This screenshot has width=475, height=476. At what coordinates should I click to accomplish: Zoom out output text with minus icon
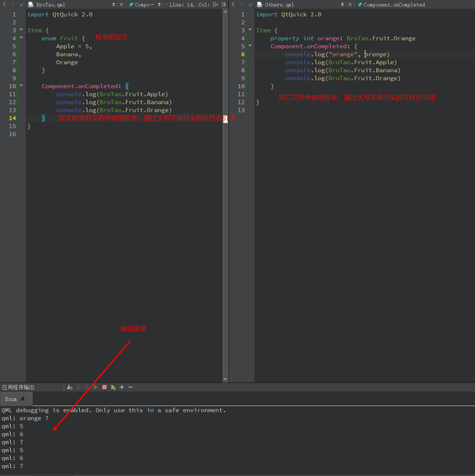pos(131,387)
